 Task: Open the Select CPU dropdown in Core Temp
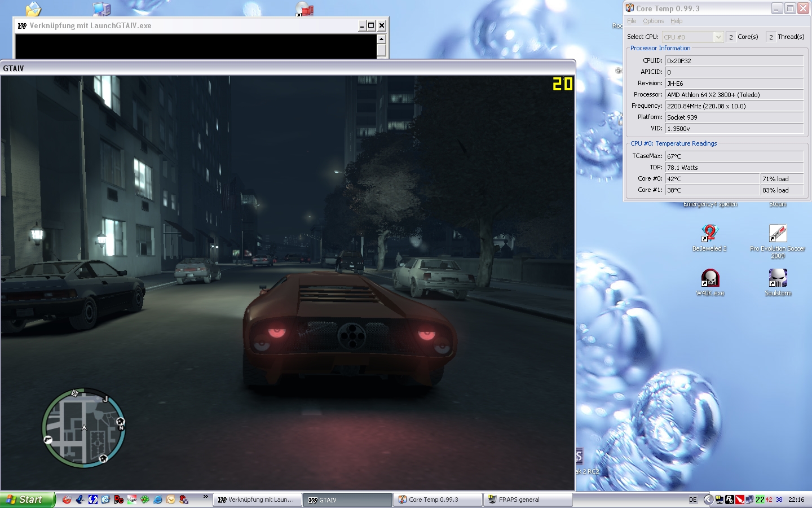[692, 37]
